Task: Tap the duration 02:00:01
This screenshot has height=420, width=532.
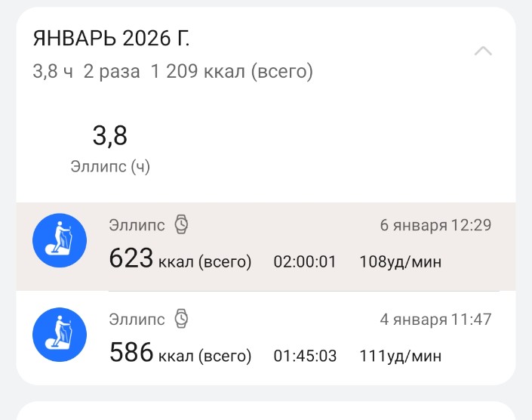Action: (305, 262)
